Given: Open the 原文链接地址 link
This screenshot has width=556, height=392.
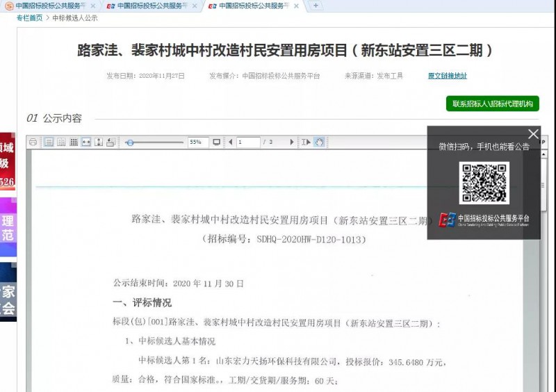Looking at the screenshot, I should pos(448,76).
